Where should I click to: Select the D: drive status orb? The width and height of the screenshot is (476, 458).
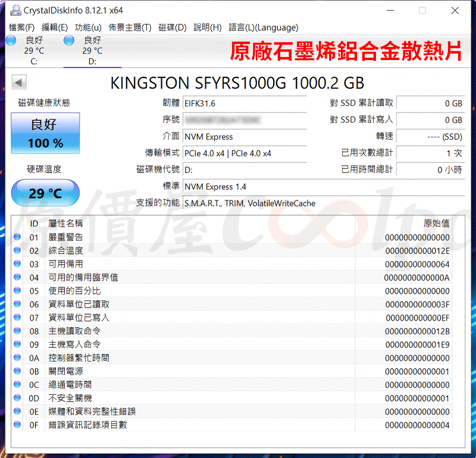click(x=69, y=40)
